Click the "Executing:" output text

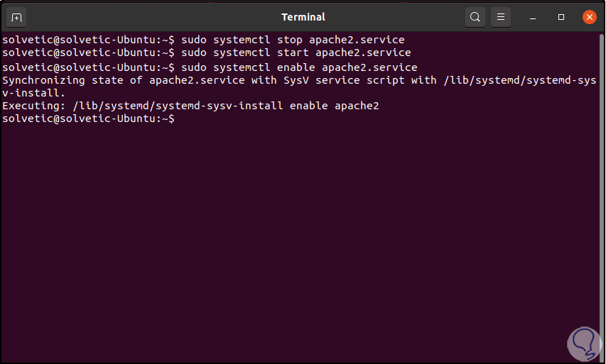tap(33, 106)
